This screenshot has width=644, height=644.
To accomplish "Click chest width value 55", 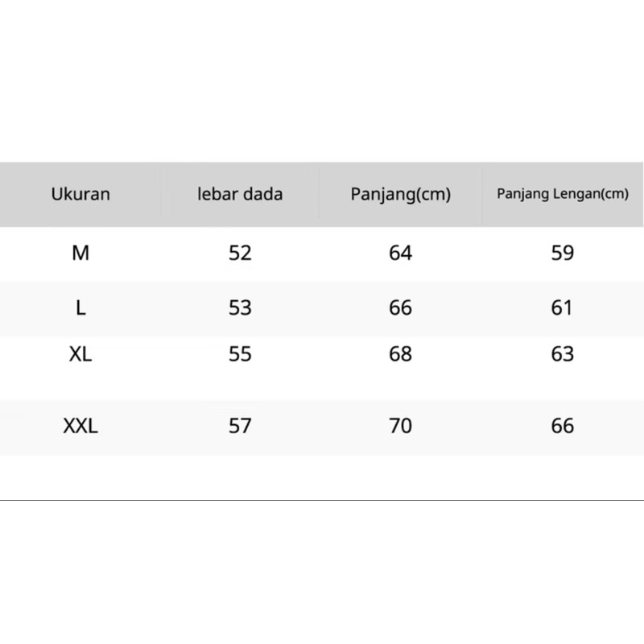I will click(240, 353).
